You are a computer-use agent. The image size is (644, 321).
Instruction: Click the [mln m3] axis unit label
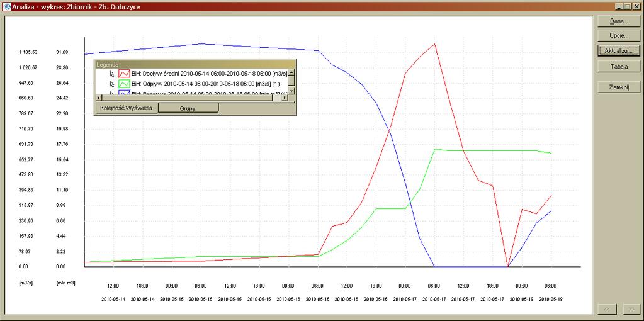[65, 283]
